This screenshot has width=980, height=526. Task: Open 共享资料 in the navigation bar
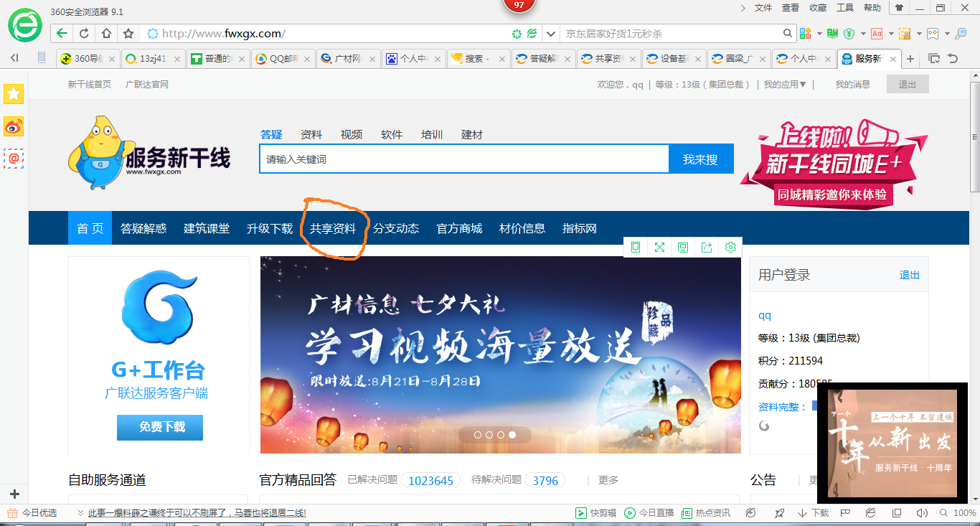coord(333,228)
